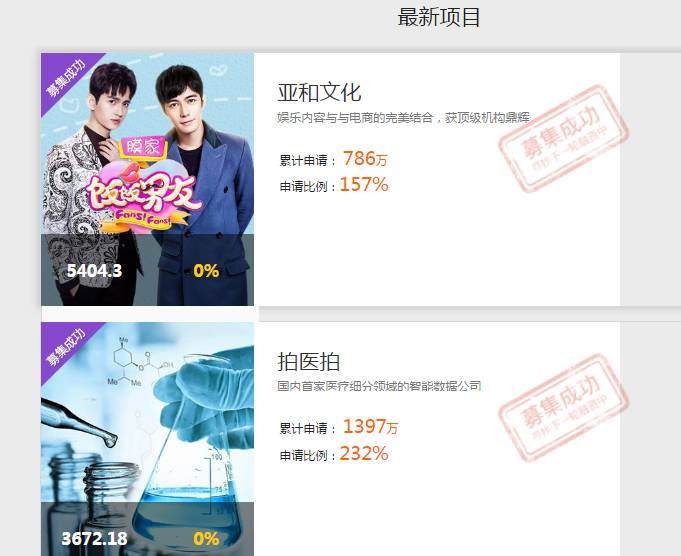Image resolution: width=681 pixels, height=556 pixels.
Task: Click the 膜家 logo badge on poster
Action: click(x=142, y=148)
